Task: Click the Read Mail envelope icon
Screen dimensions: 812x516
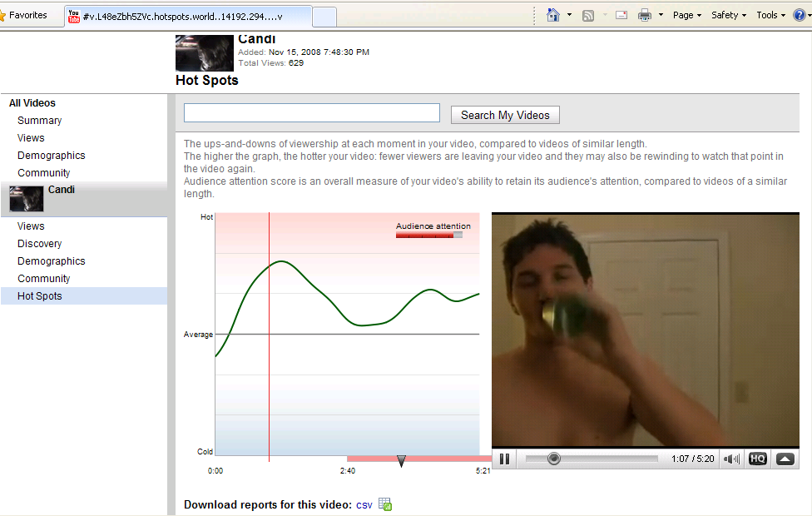Action: (x=621, y=15)
